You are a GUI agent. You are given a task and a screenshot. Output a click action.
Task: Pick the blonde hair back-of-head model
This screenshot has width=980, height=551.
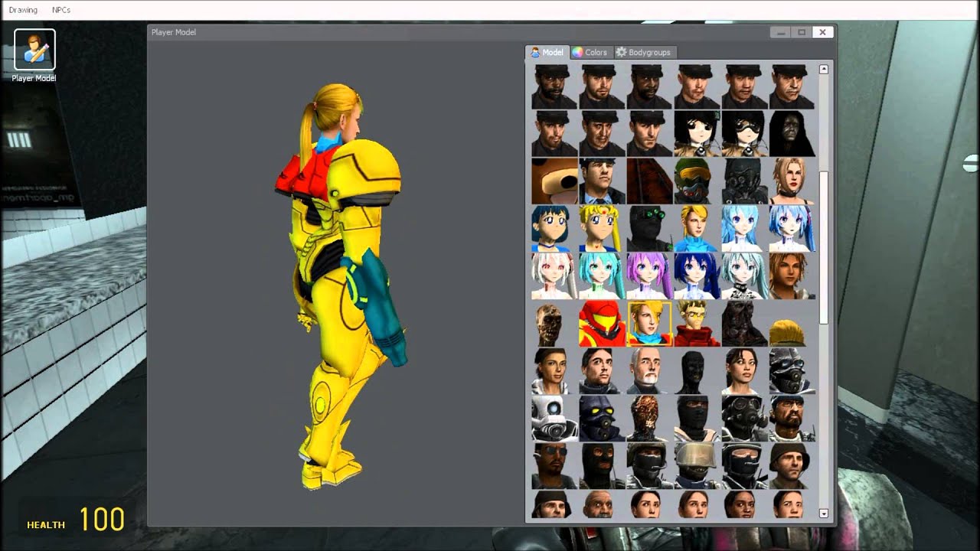tap(792, 324)
